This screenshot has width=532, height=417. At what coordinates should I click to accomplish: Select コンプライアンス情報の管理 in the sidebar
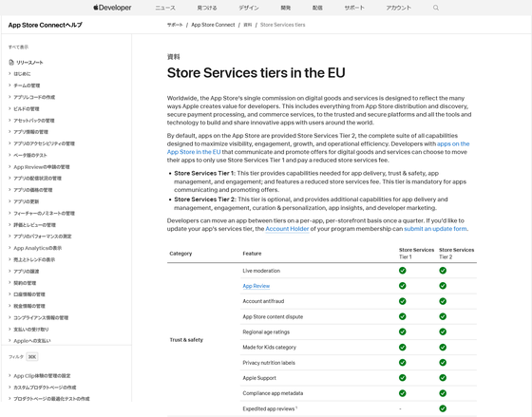coord(41,317)
